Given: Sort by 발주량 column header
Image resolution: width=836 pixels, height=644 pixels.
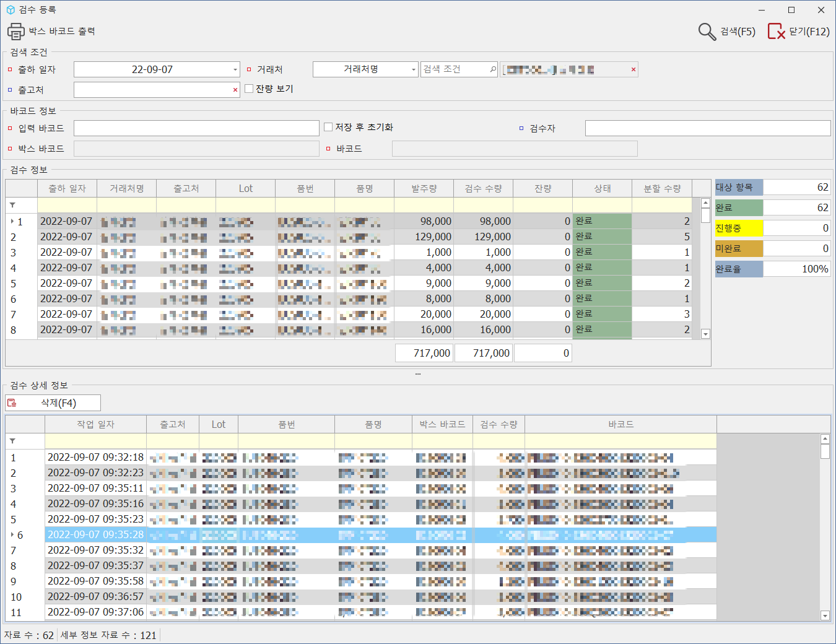Looking at the screenshot, I should pos(424,188).
